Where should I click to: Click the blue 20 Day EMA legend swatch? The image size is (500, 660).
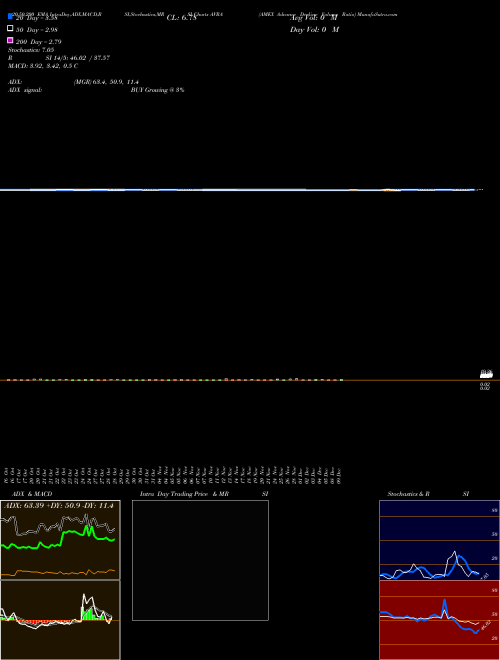coord(10,17)
